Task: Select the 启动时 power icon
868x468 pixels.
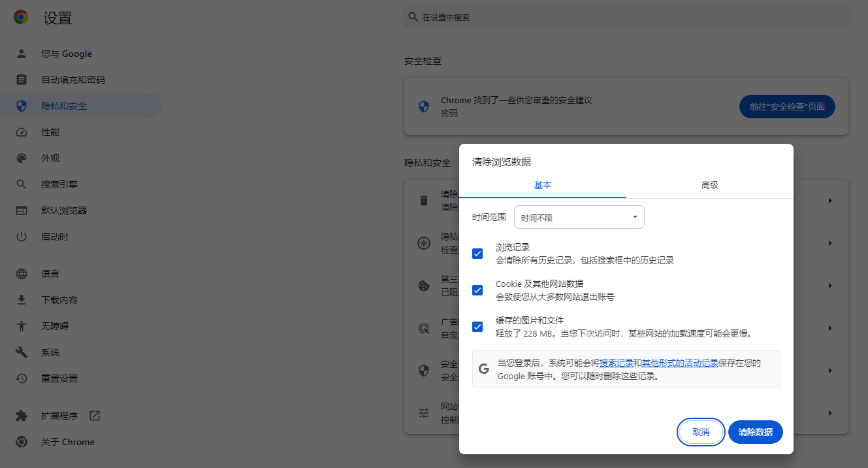Action: (x=22, y=236)
